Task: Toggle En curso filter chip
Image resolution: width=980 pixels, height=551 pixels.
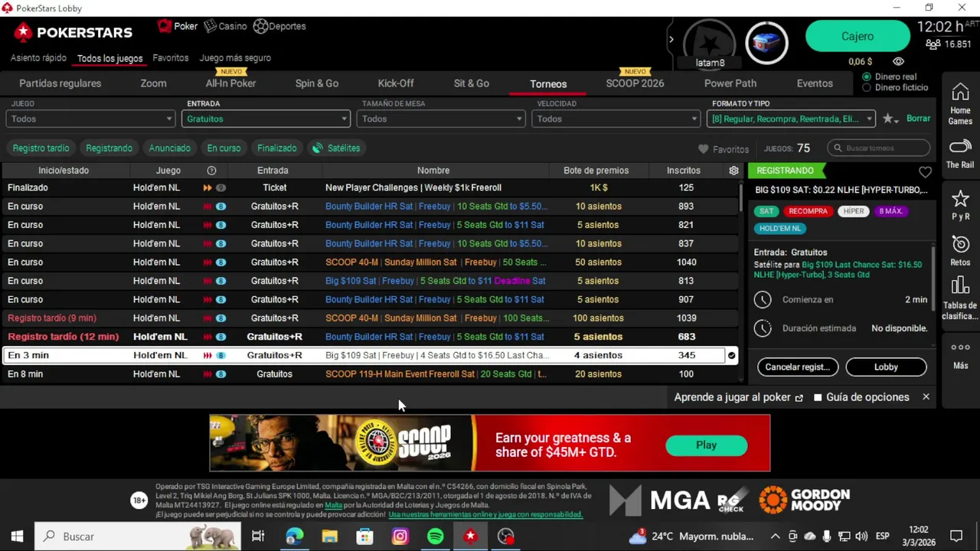Action: point(224,148)
